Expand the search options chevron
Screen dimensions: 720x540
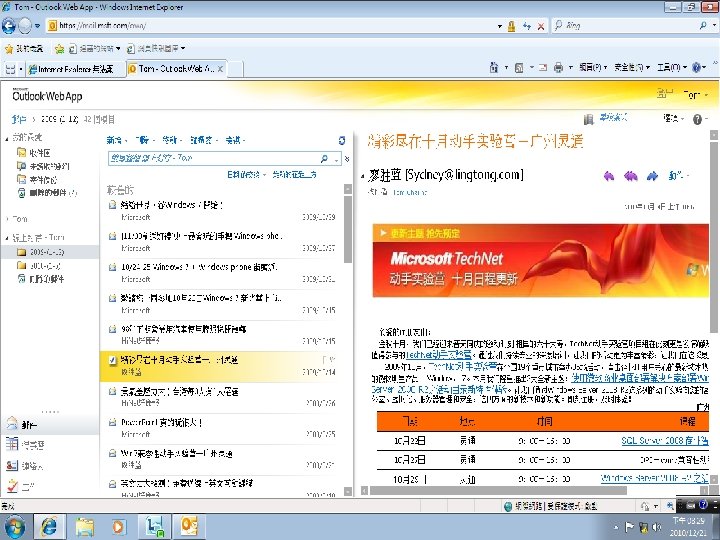pyautogui.click(x=347, y=159)
